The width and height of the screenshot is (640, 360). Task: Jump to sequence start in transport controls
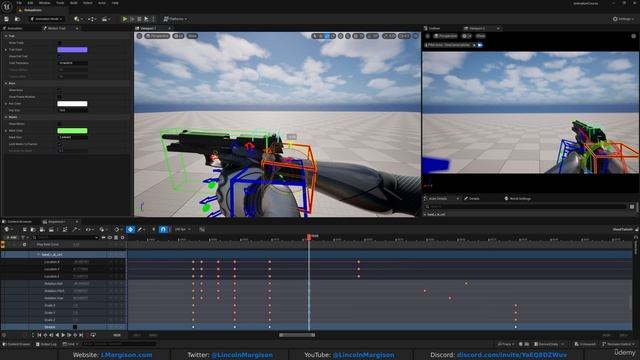(39, 335)
